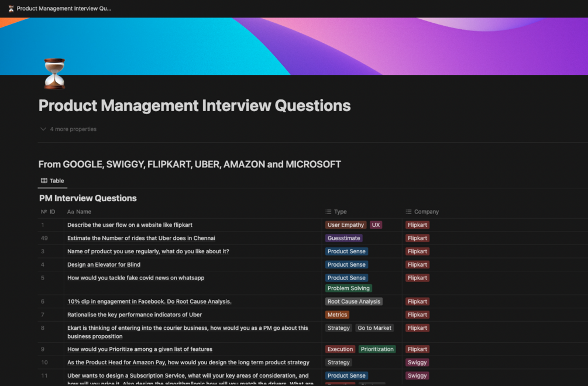588x386 pixels.
Task: Click the Metrics tag
Action: click(337, 315)
